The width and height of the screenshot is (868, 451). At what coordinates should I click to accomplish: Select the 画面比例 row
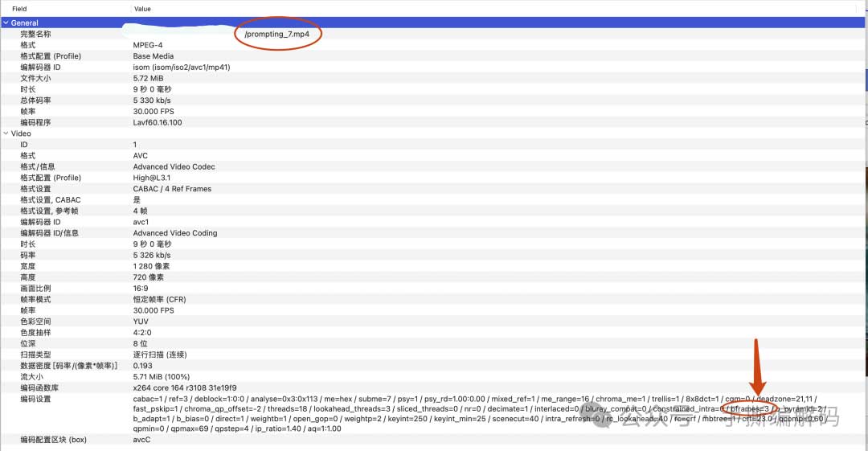point(35,288)
